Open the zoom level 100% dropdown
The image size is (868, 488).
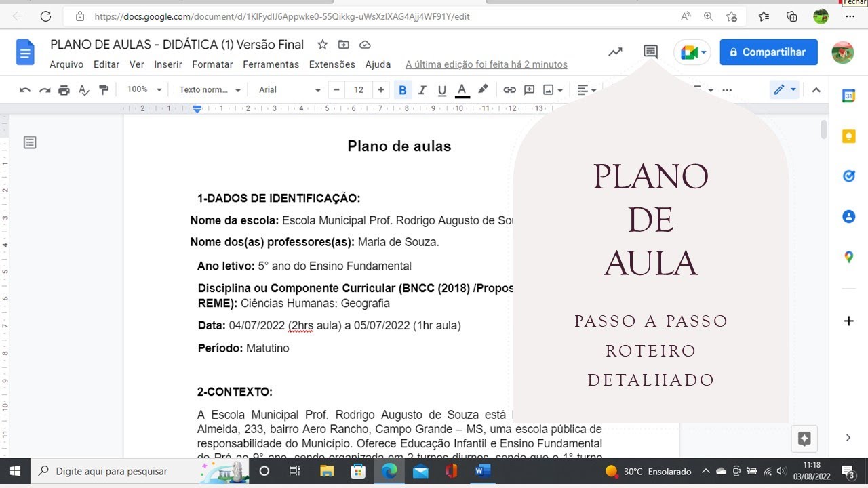click(144, 89)
